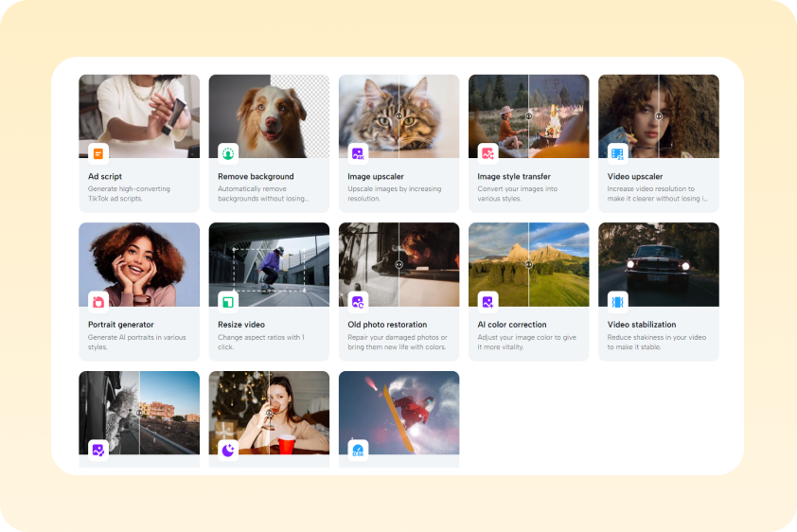The width and height of the screenshot is (797, 532).
Task: Open the cat Image upscaler thumbnail
Action: [x=399, y=116]
